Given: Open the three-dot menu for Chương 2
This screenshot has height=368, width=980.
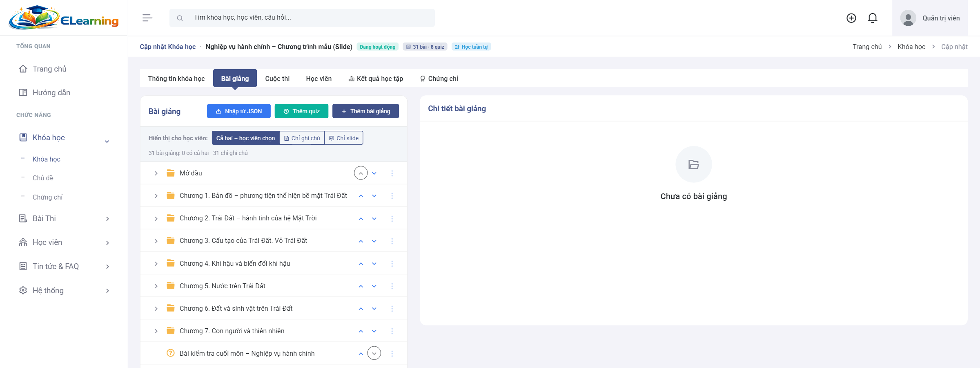Looking at the screenshot, I should coord(392,218).
